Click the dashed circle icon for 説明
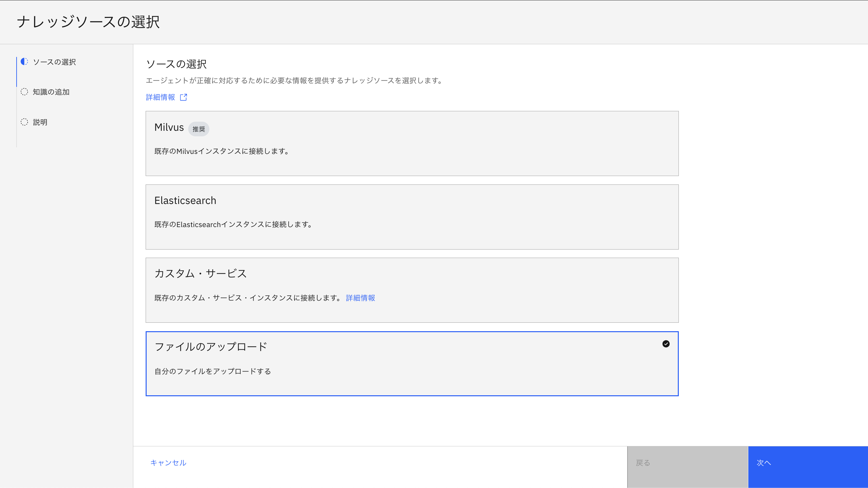868x488 pixels. (x=24, y=122)
